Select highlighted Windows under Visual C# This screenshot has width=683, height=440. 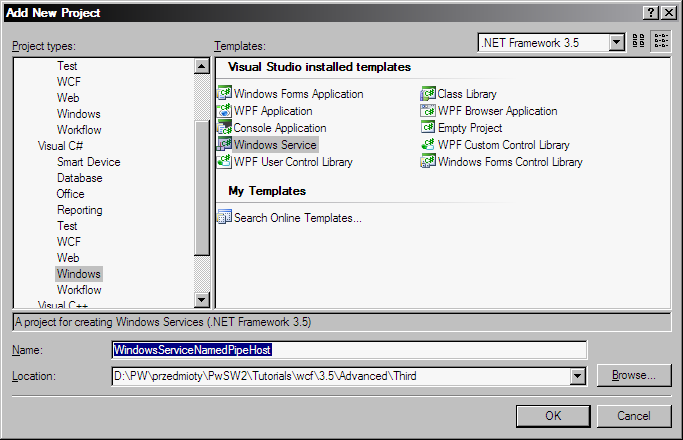pos(79,274)
